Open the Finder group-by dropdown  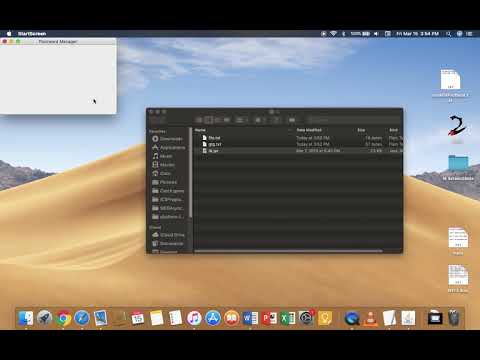(241, 120)
